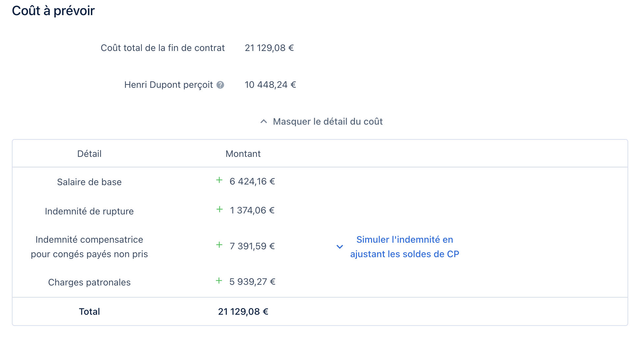Click the downward chevron next to the simulation link
This screenshot has width=644, height=344.
pos(339,247)
